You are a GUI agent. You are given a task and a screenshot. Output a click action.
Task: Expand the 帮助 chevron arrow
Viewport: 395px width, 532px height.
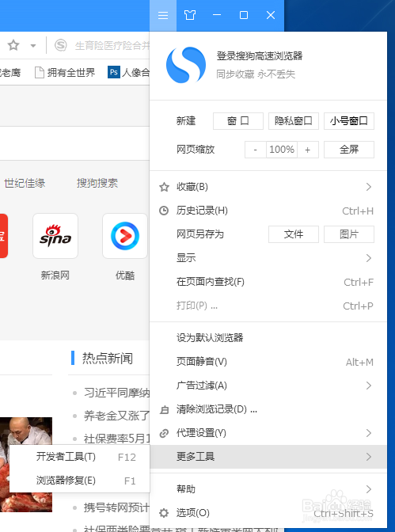(369, 489)
